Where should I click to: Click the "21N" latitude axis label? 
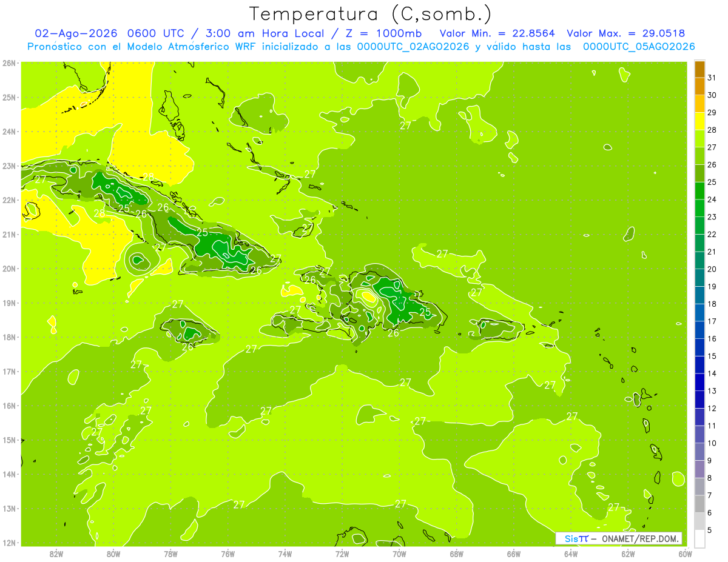[x=9, y=234]
